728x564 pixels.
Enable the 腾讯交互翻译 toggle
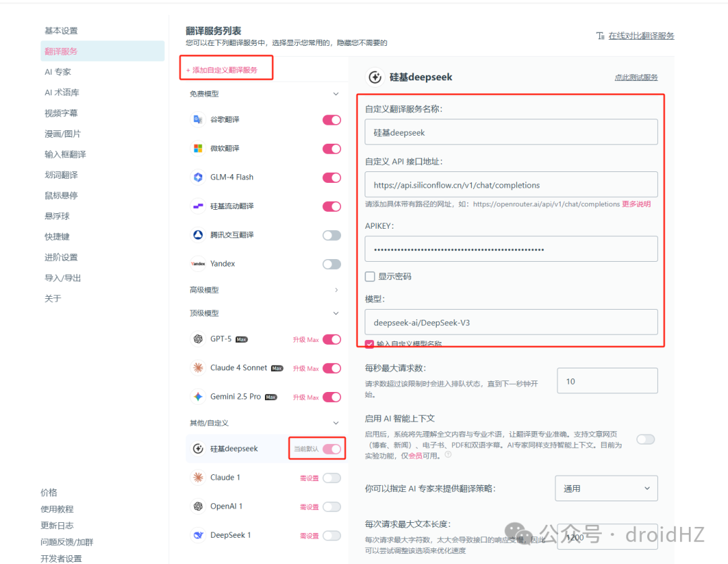click(x=332, y=235)
